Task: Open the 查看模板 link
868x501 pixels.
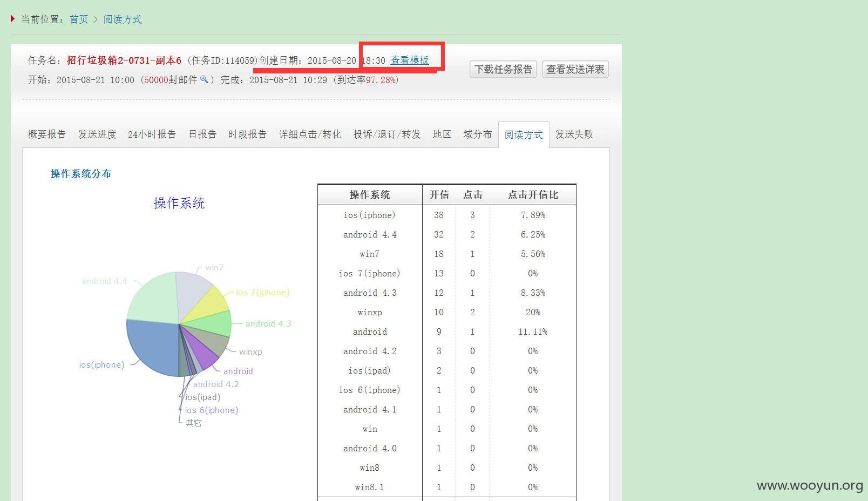Action: coord(410,60)
